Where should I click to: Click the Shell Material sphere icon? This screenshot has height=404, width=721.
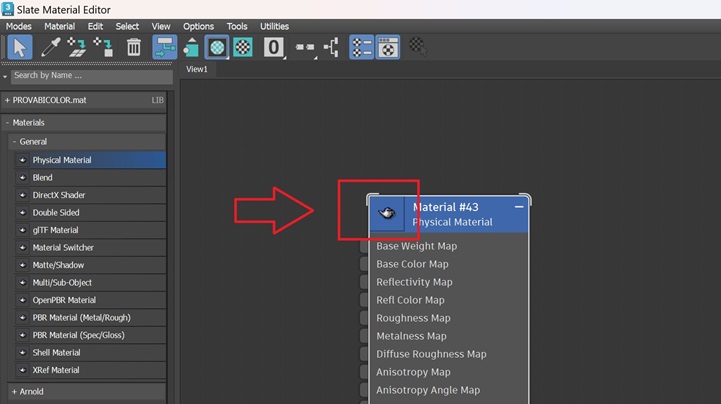(23, 353)
